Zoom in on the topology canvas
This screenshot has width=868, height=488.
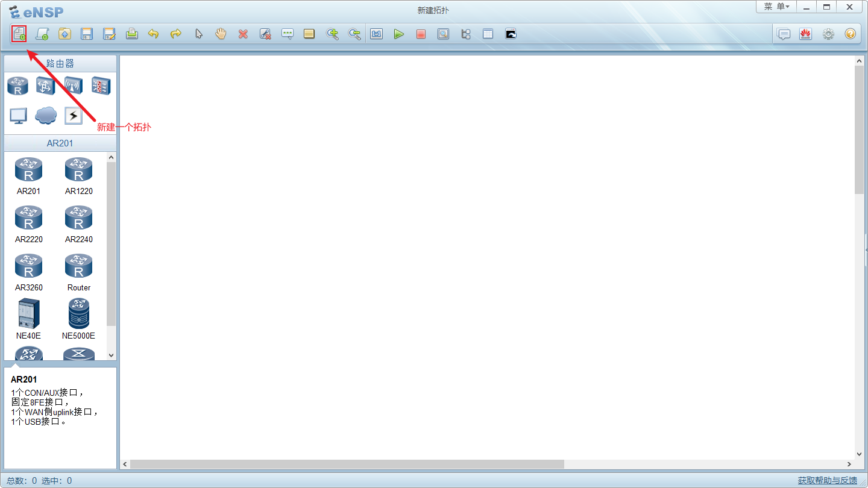click(332, 34)
